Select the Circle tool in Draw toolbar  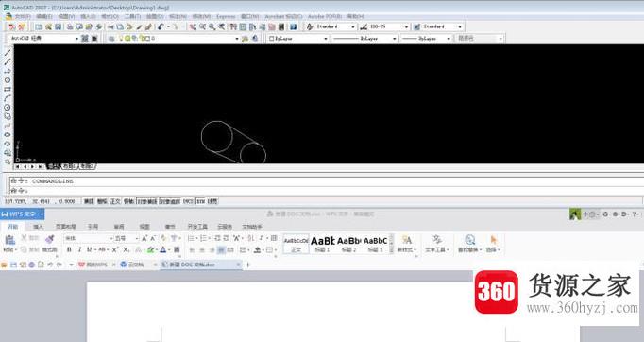pos(8,107)
